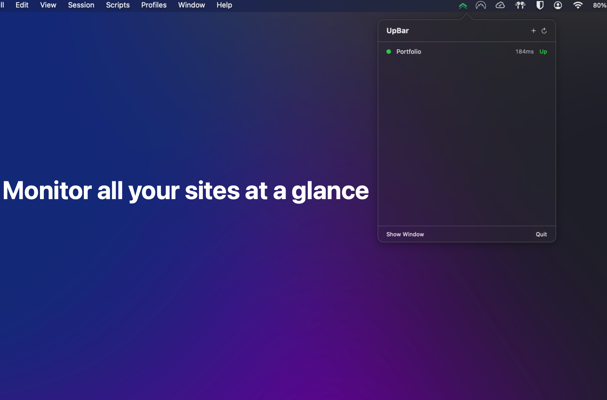Click the arch-shaped menu bar icon
This screenshot has height=400, width=607.
(x=480, y=5)
